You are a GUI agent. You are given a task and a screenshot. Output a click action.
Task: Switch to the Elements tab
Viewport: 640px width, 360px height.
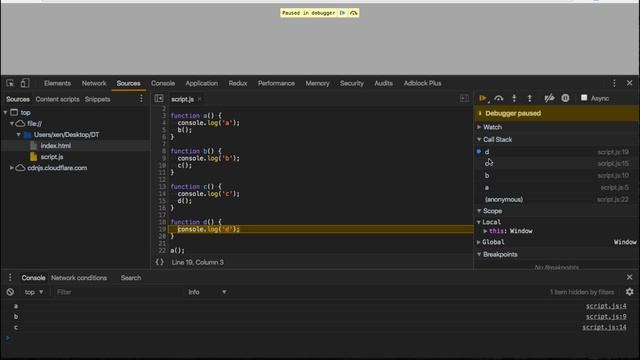click(x=57, y=83)
